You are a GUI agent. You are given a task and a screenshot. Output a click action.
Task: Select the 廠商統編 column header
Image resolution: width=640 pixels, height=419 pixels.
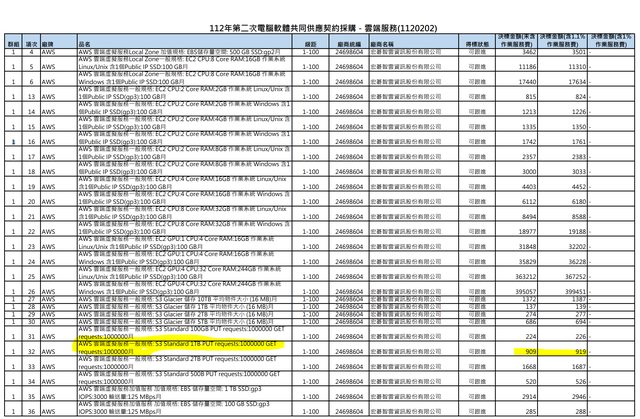click(348, 46)
